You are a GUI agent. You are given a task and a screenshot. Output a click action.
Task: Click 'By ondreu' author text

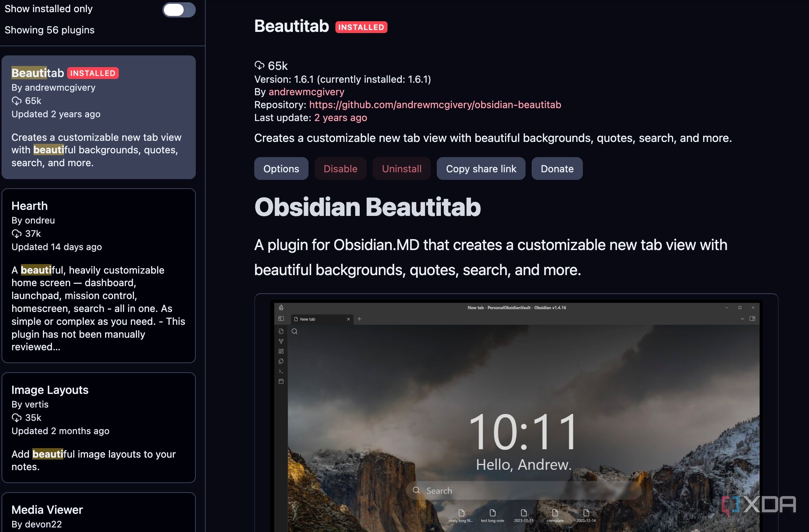coord(33,220)
